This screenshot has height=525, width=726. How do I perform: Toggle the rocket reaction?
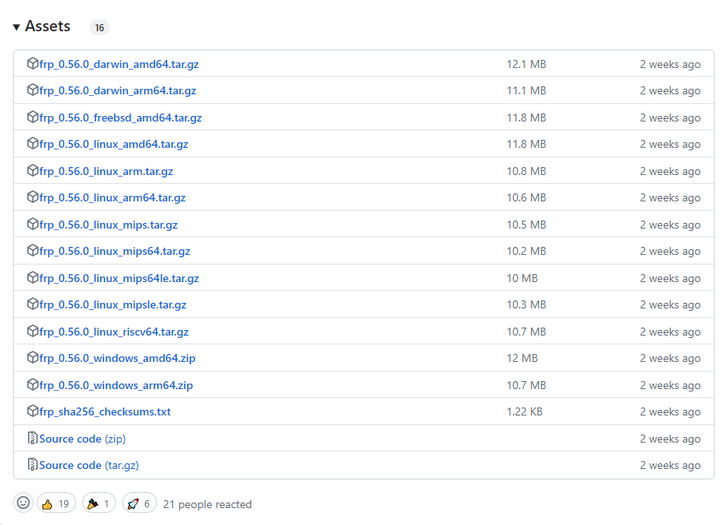click(139, 503)
